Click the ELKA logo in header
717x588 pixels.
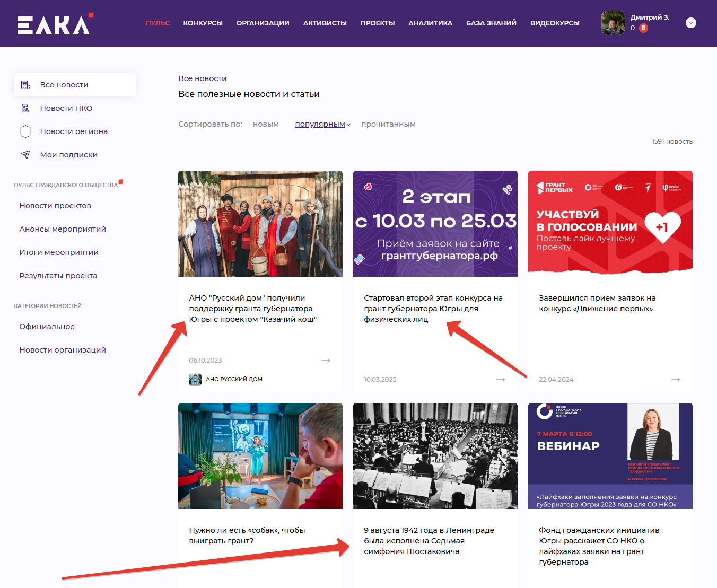[54, 24]
